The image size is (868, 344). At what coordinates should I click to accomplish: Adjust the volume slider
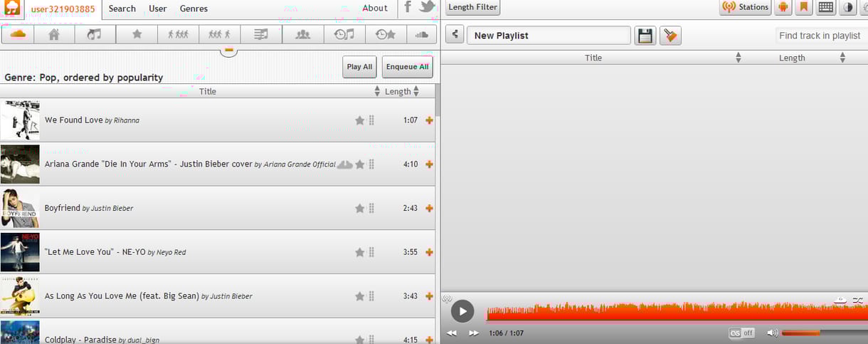click(x=825, y=333)
